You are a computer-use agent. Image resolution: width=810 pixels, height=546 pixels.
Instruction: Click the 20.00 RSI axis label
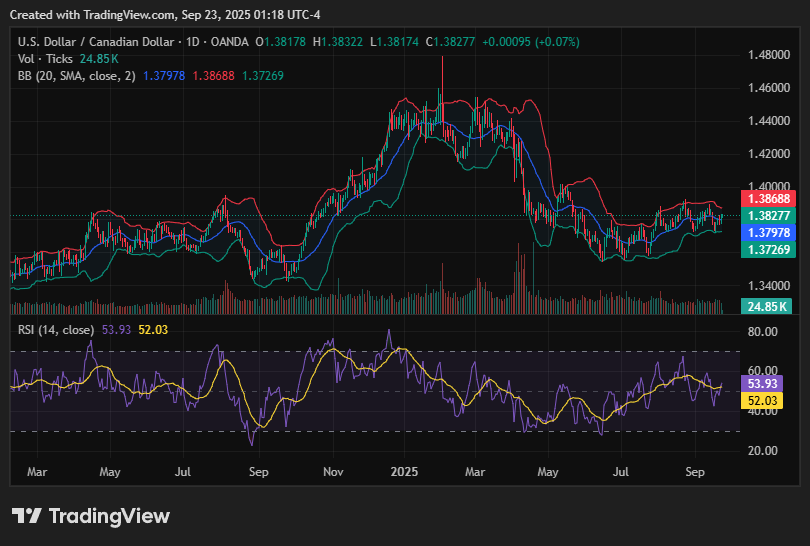tap(762, 451)
